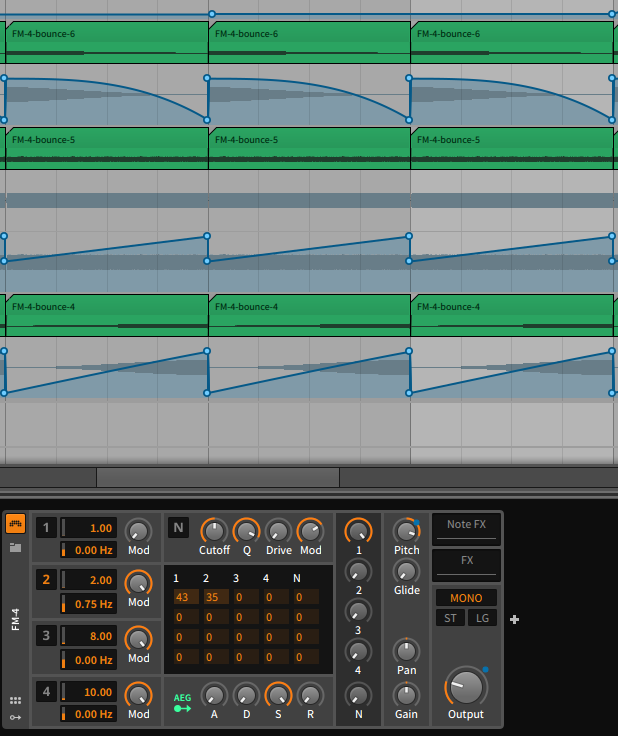The width and height of the screenshot is (618, 736).
Task: Adjust envelope Decay D knob
Action: [x=246, y=695]
